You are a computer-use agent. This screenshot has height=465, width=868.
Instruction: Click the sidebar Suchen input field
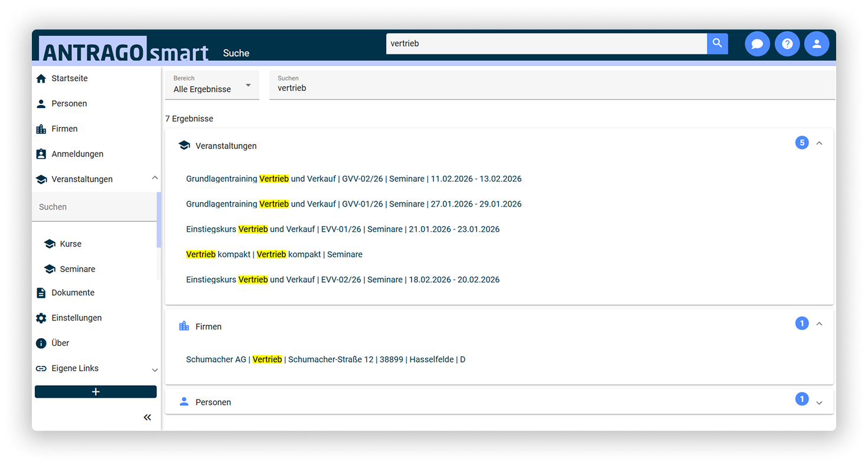pyautogui.click(x=94, y=207)
